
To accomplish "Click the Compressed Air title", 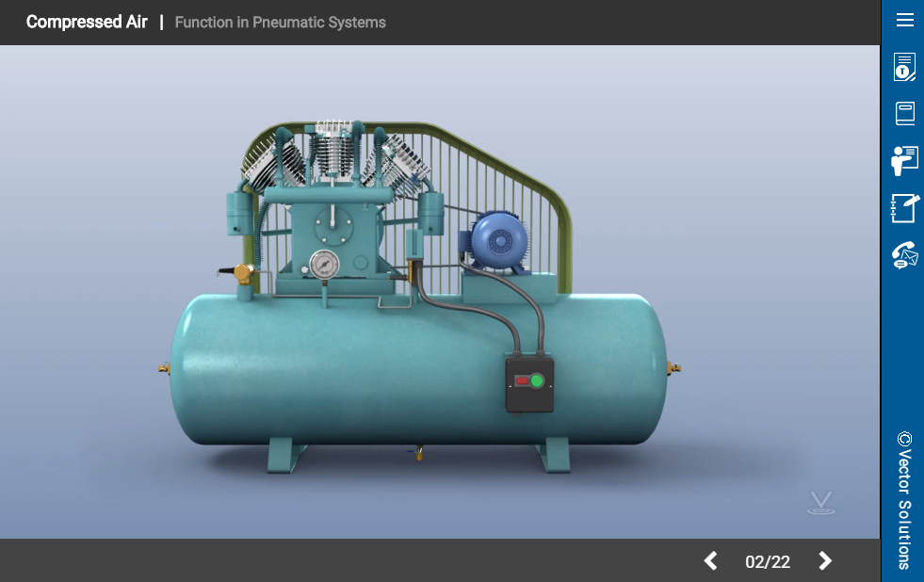I will click(87, 22).
